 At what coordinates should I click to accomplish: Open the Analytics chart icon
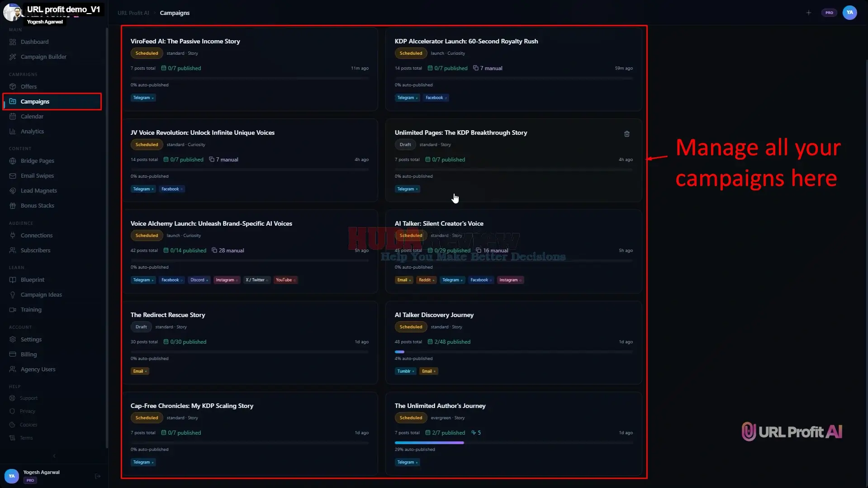(x=13, y=131)
